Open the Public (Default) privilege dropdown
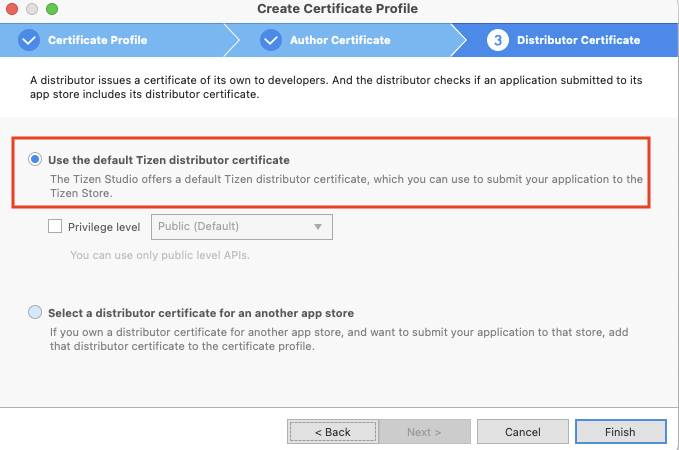 tap(242, 227)
